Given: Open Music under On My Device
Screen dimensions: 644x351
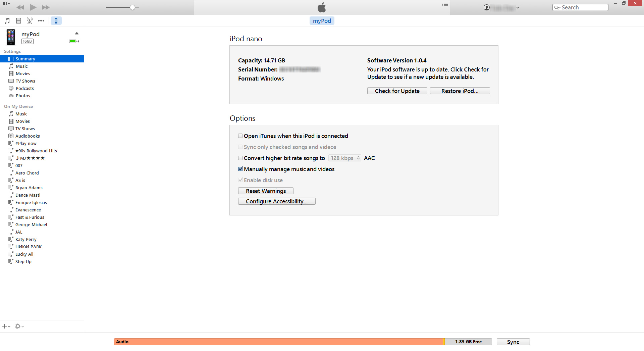Looking at the screenshot, I should 42,114.
